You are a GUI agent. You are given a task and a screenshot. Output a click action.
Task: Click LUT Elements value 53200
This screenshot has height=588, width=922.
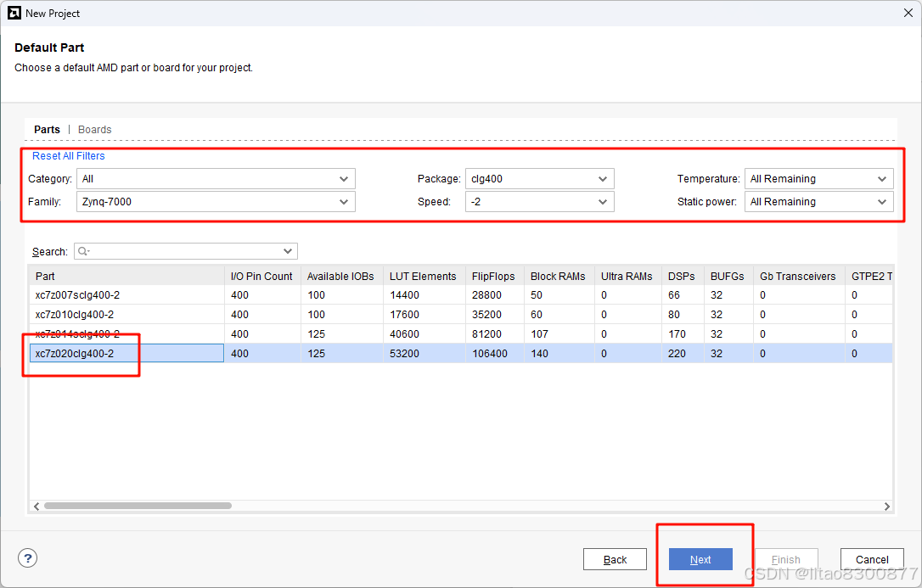405,354
